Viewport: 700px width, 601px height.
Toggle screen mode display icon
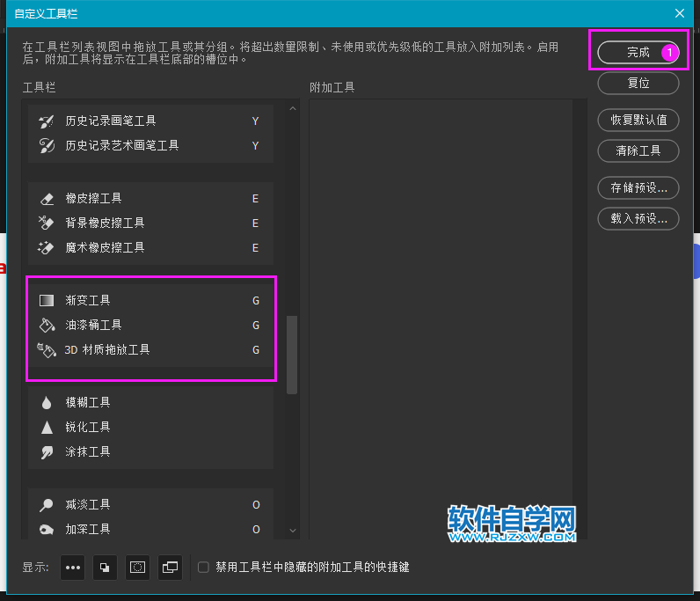(x=170, y=568)
